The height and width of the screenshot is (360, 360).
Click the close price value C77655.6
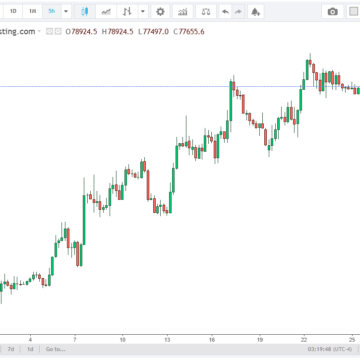(189, 32)
